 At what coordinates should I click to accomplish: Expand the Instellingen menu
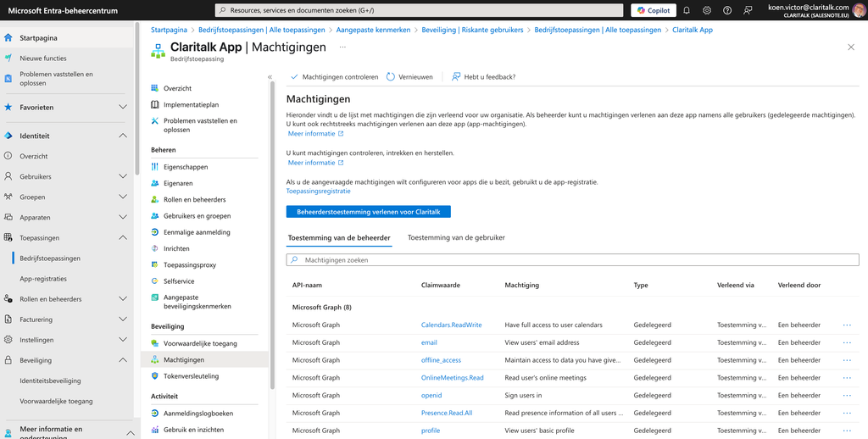pyautogui.click(x=123, y=340)
